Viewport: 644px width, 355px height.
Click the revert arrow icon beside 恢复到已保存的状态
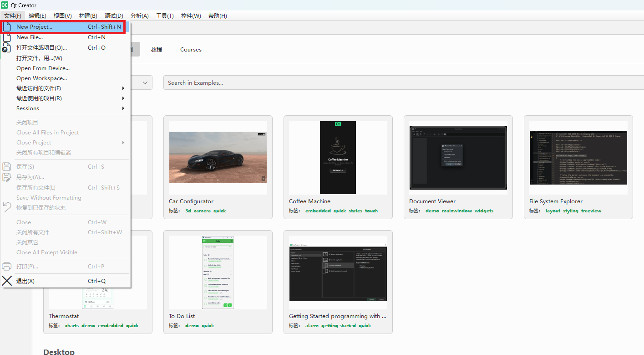(x=7, y=207)
